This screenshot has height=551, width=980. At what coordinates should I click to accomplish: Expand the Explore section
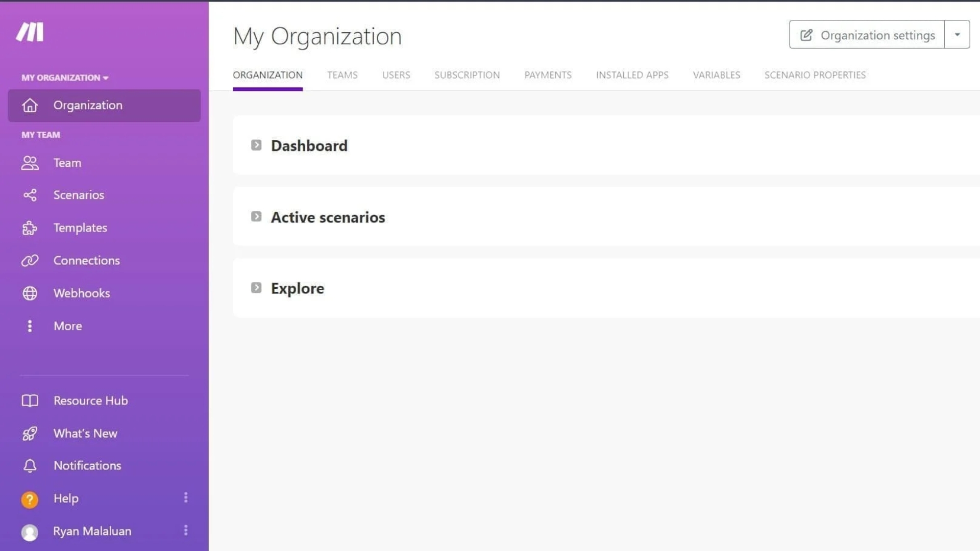[x=256, y=288]
